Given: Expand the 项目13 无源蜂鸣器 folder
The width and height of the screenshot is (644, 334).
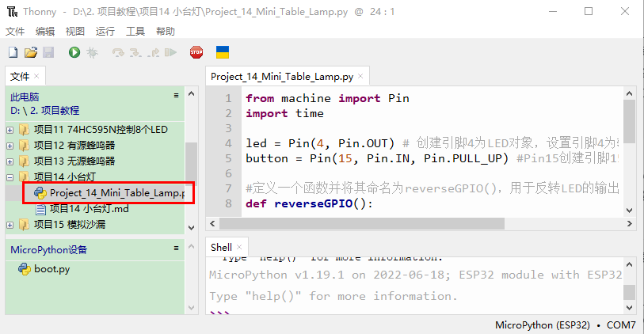Looking at the screenshot, I should (x=10, y=161).
